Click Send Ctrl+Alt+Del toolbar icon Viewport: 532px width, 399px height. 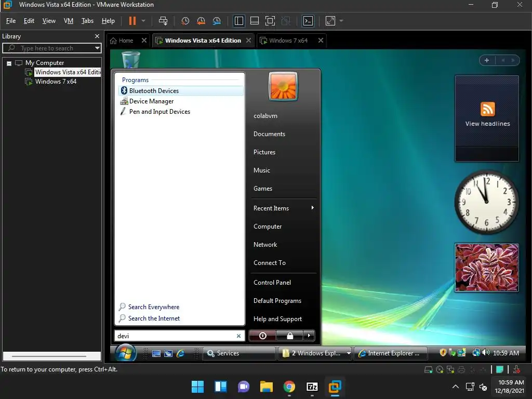[163, 21]
